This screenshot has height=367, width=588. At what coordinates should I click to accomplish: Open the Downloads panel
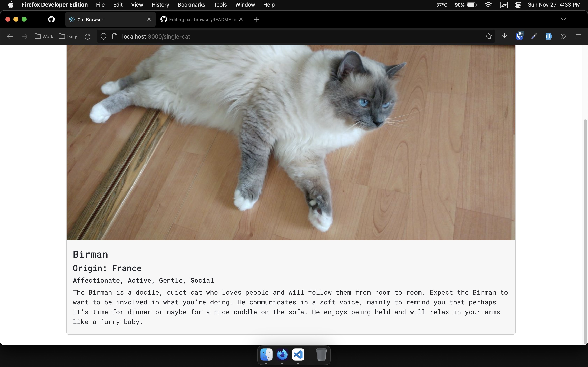click(504, 36)
